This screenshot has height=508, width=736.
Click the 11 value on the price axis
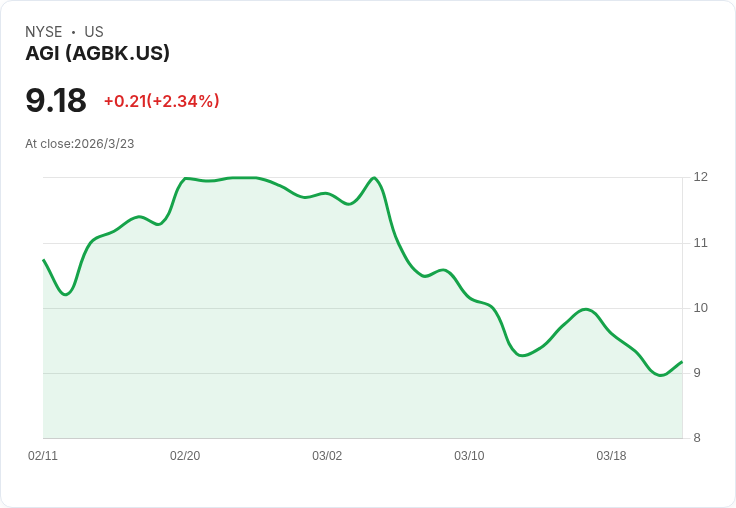click(700, 243)
